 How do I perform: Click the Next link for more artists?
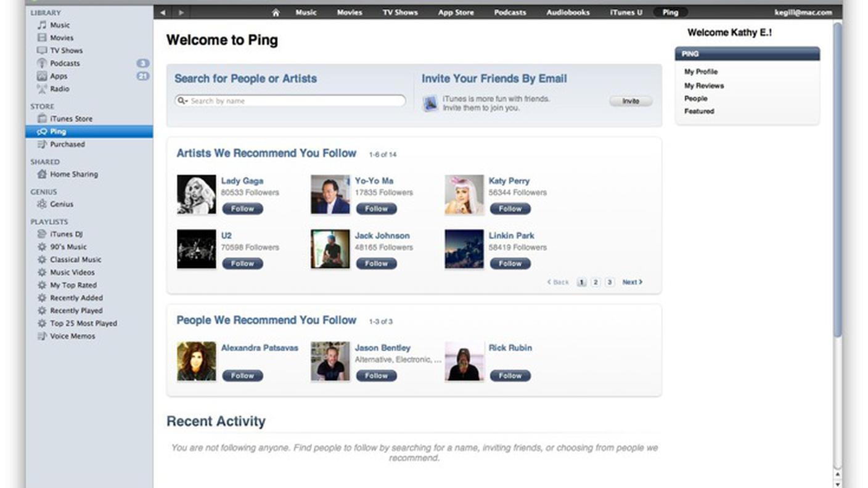tap(632, 282)
